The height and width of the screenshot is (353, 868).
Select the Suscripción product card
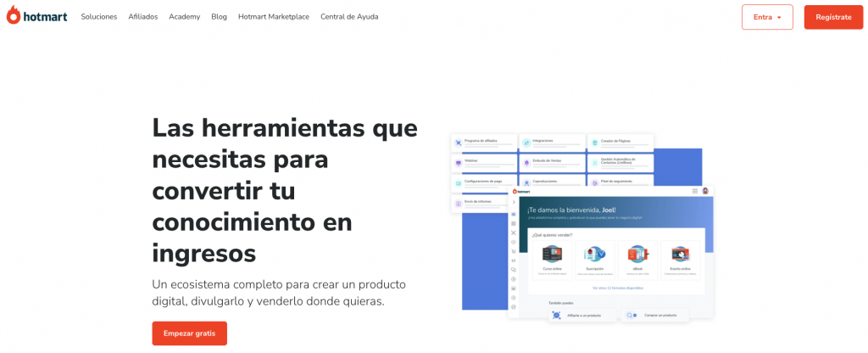(594, 261)
